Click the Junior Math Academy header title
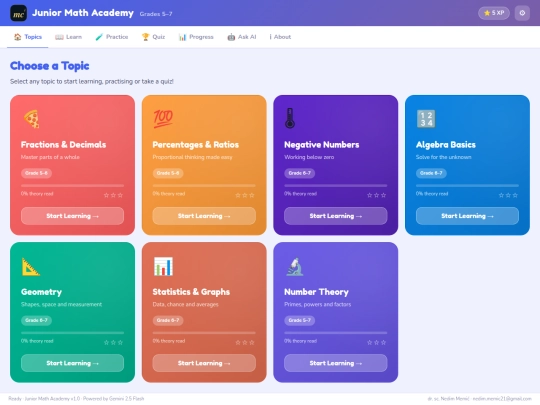 pyautogui.click(x=83, y=13)
